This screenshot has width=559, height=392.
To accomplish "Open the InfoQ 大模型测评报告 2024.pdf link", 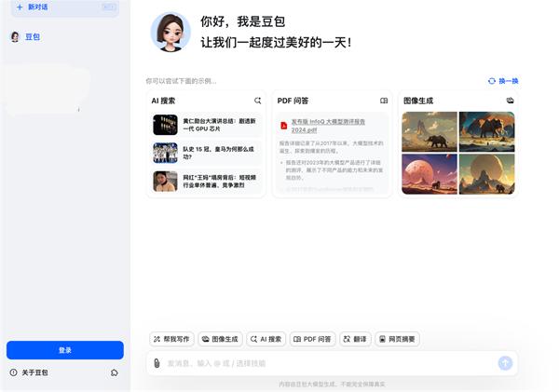I will [x=328, y=126].
